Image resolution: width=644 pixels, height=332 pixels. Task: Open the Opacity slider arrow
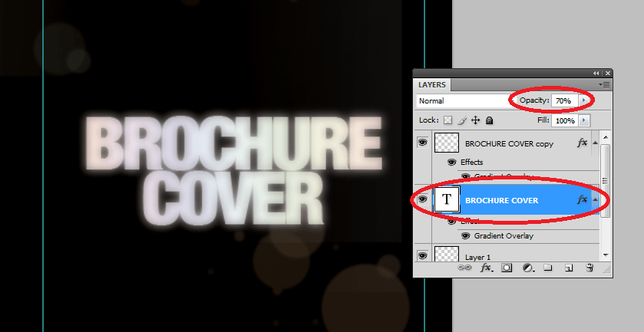[x=585, y=100]
